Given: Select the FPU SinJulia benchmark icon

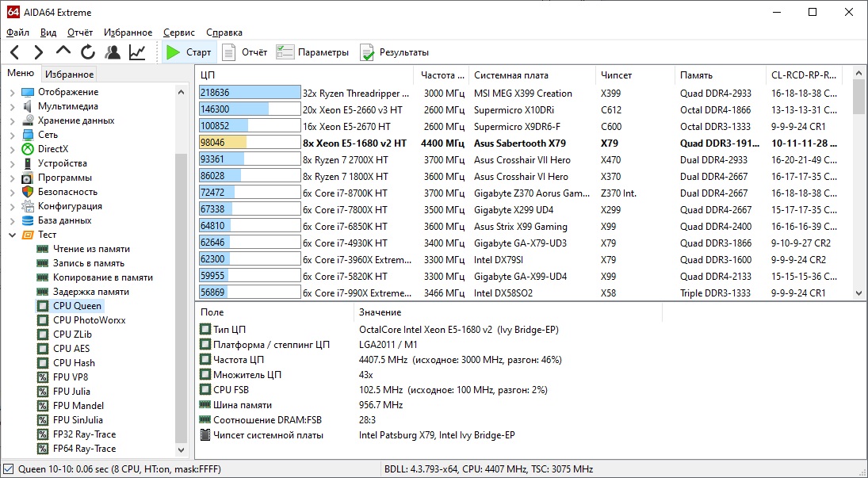Looking at the screenshot, I should 42,420.
